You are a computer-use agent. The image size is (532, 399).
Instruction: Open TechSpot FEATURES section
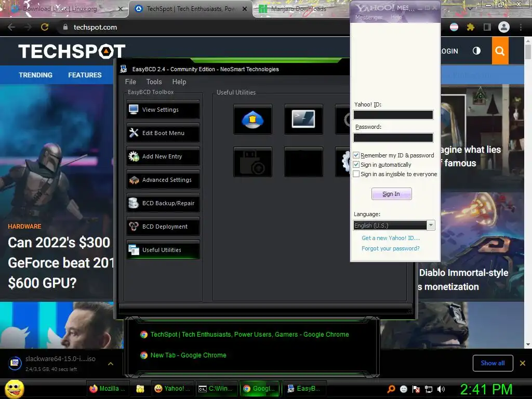pos(85,75)
